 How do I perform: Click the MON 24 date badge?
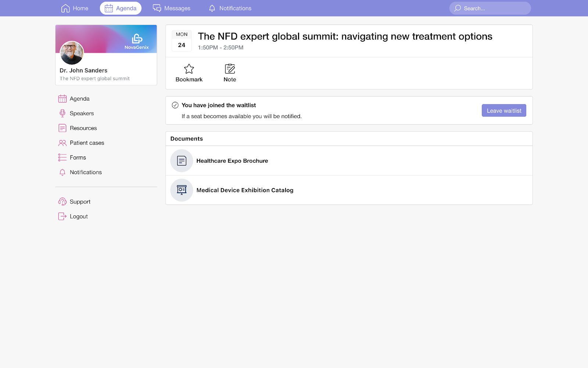[182, 40]
